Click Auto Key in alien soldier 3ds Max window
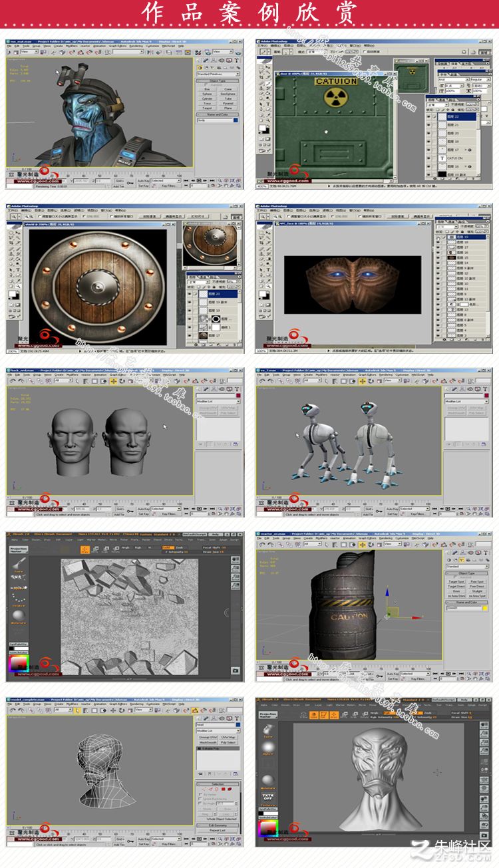The width and height of the screenshot is (499, 868). (143, 180)
